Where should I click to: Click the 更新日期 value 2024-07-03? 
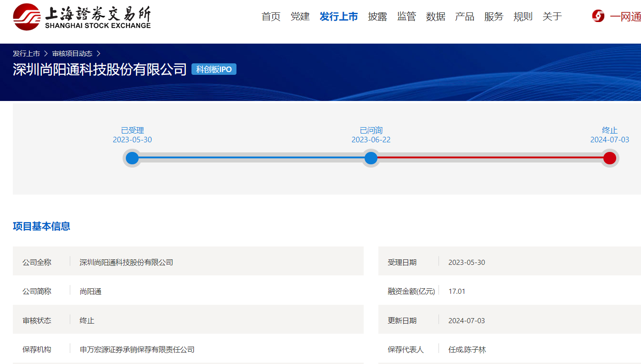pyautogui.click(x=467, y=320)
